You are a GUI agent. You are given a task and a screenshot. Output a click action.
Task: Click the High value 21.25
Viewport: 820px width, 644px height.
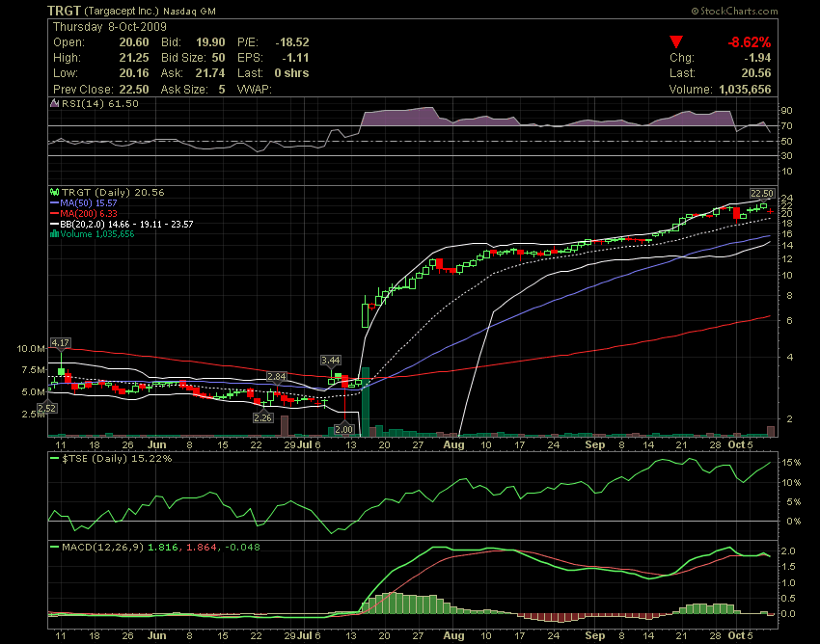click(134, 58)
